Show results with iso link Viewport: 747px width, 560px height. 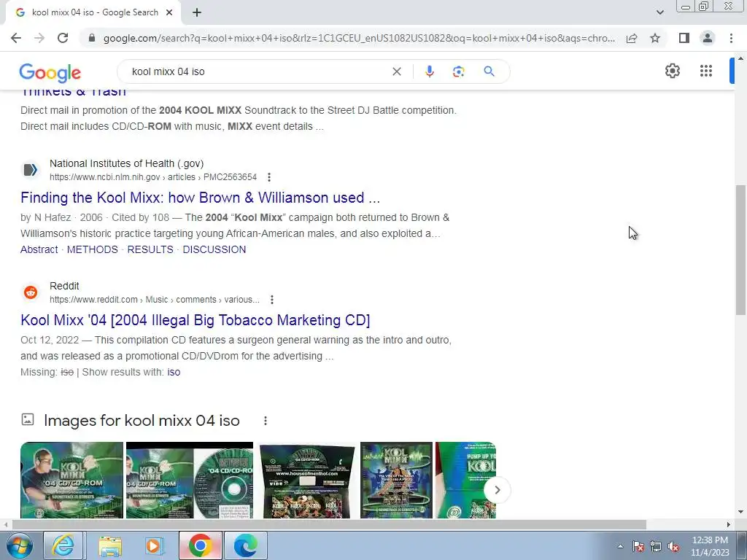click(x=174, y=372)
